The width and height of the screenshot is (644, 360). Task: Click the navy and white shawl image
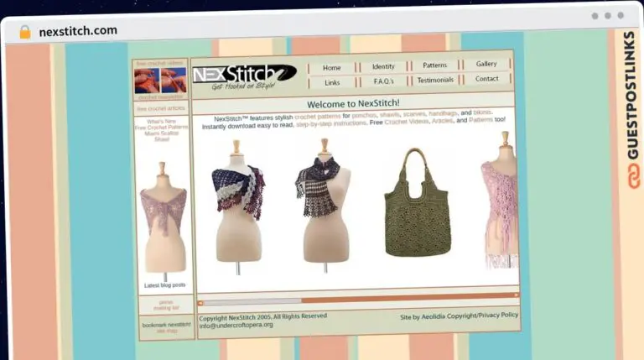(x=238, y=203)
